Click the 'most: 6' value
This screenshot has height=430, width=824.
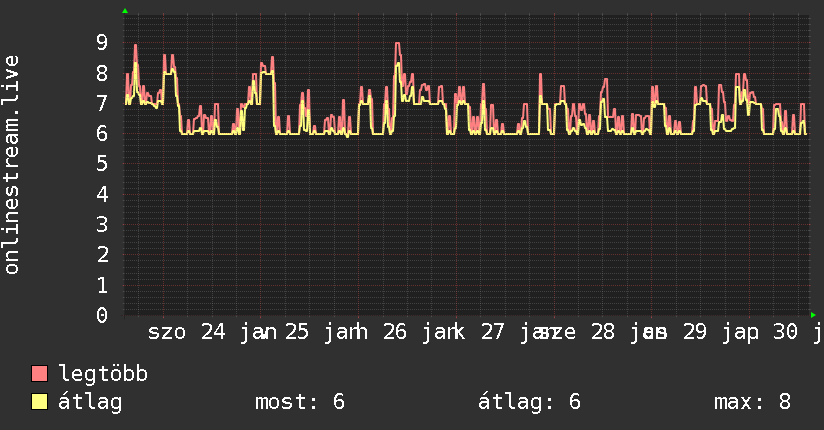[300, 402]
